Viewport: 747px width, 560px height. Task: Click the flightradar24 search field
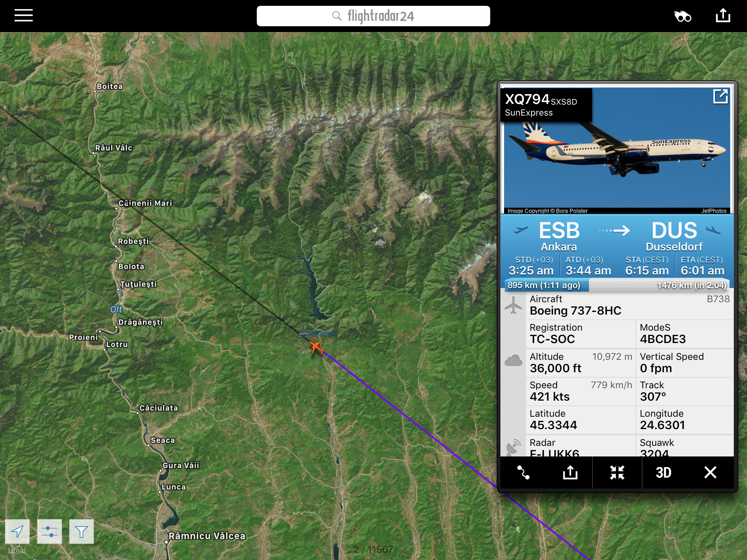pos(373,16)
